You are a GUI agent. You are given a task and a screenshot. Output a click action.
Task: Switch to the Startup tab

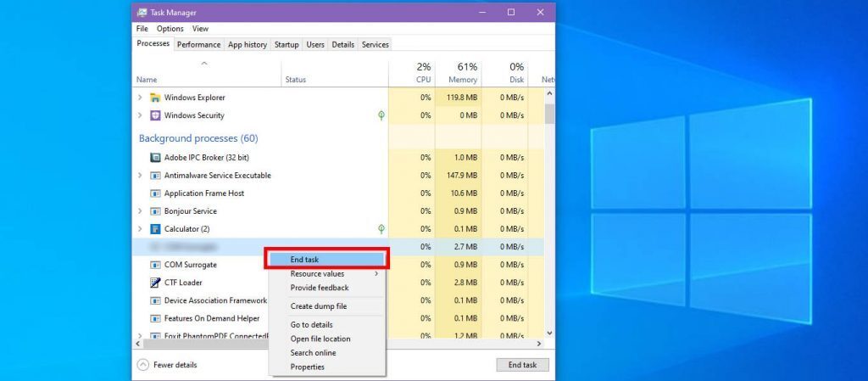pos(287,45)
